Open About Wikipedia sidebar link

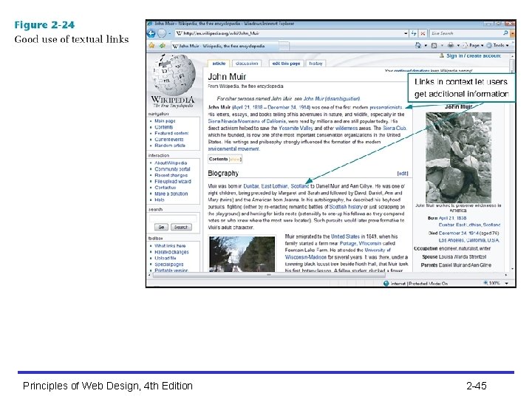click(171, 163)
